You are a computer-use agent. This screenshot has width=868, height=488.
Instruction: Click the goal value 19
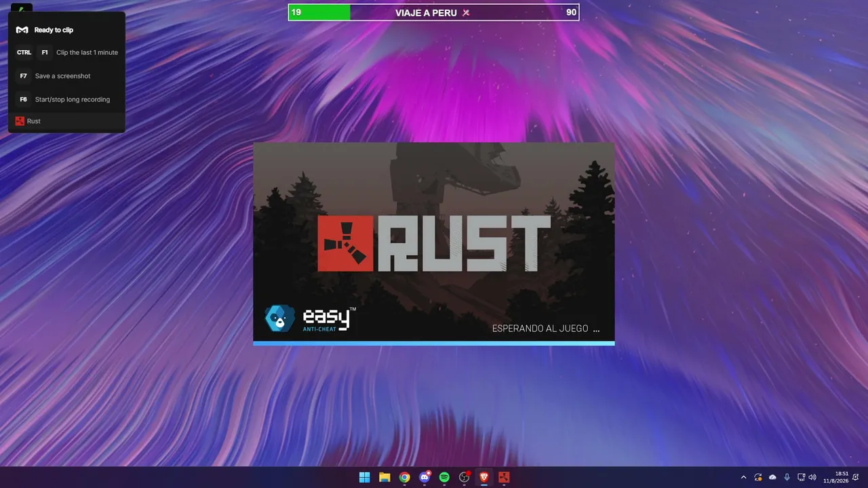click(x=296, y=12)
